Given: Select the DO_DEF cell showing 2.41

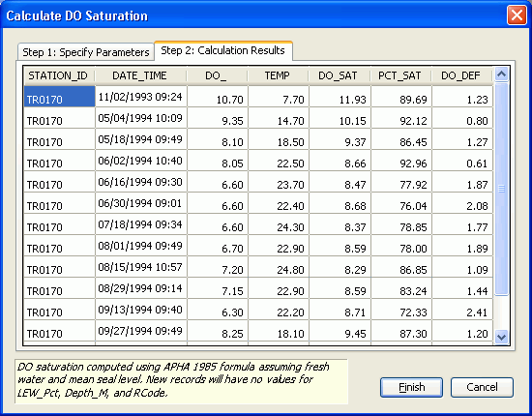Looking at the screenshot, I should 462,310.
